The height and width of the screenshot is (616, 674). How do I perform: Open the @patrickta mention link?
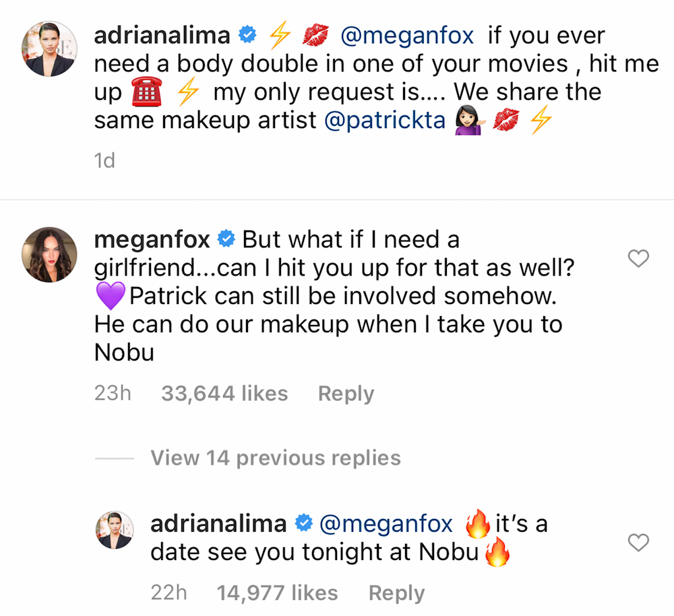tap(385, 120)
